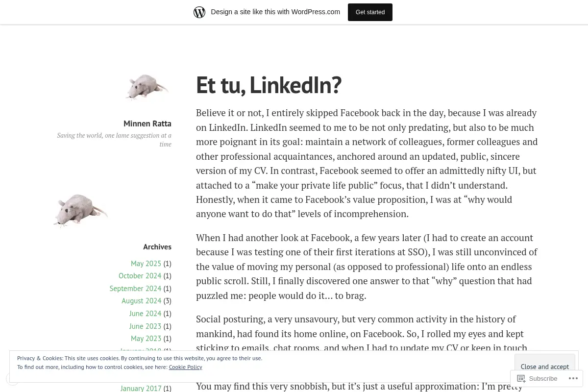Click the WordPress logo icon
This screenshot has height=392, width=588.
199,12
